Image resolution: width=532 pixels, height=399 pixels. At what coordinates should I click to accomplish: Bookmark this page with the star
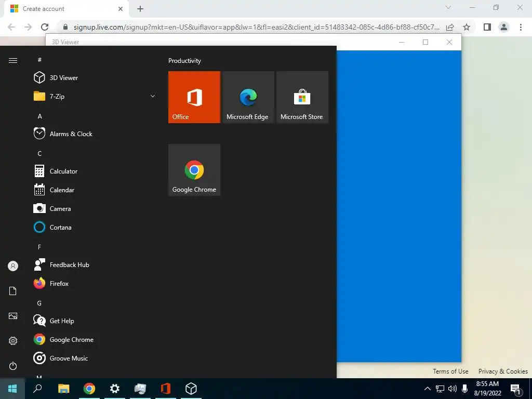click(x=467, y=27)
